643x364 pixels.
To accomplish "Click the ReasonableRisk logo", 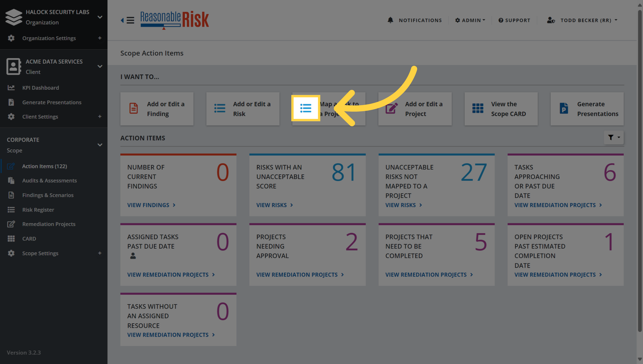I will [174, 20].
